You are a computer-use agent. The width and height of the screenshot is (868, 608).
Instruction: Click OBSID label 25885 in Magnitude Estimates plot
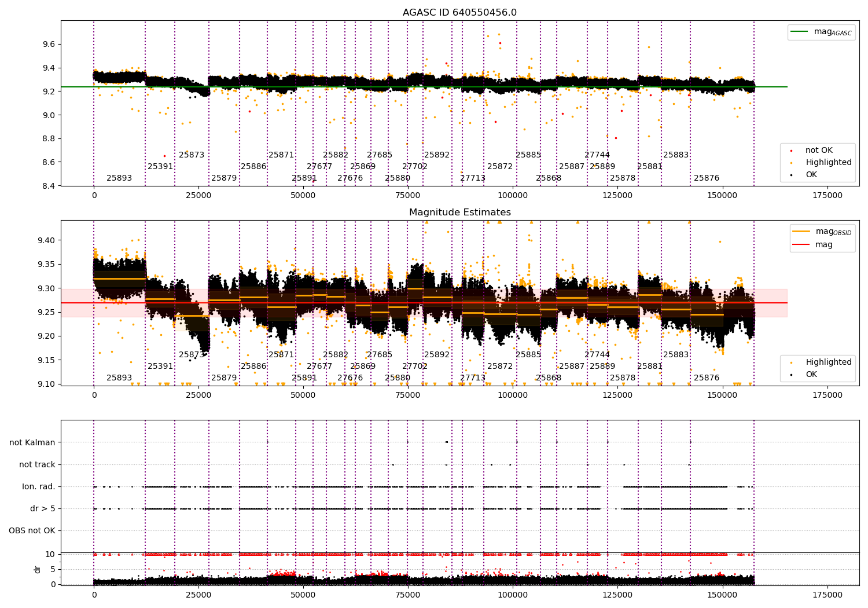528,355
